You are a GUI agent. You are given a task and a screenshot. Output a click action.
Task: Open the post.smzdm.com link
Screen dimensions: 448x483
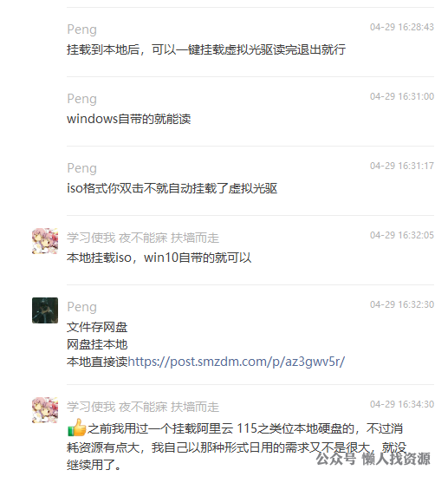pyautogui.click(x=237, y=362)
